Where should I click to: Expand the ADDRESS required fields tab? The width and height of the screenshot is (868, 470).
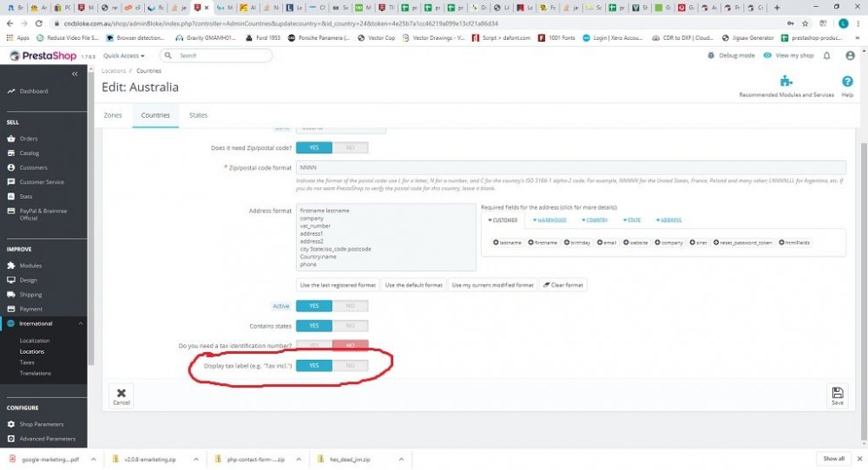(x=668, y=220)
